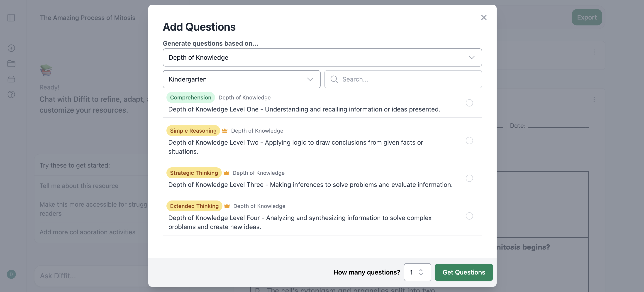
Task: Select the Strategic Thinking radio button
Action: [x=469, y=178]
